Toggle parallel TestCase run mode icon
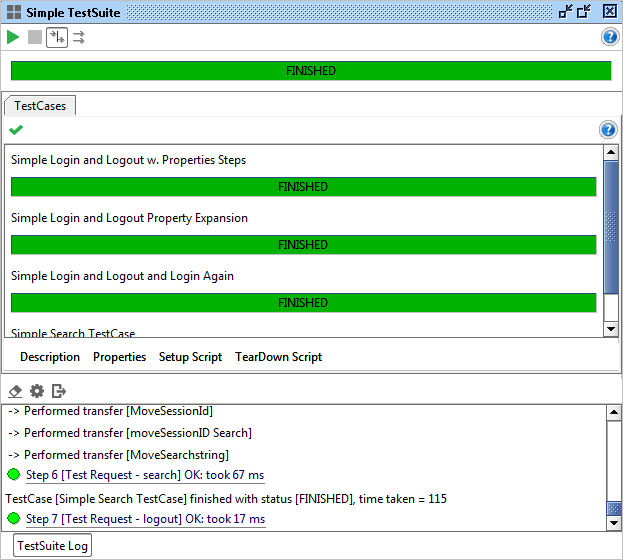 click(79, 37)
